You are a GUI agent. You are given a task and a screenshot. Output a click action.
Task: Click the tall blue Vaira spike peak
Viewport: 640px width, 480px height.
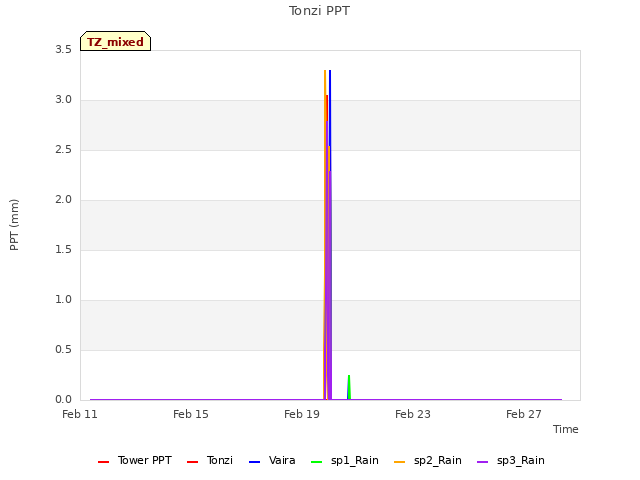click(330, 72)
